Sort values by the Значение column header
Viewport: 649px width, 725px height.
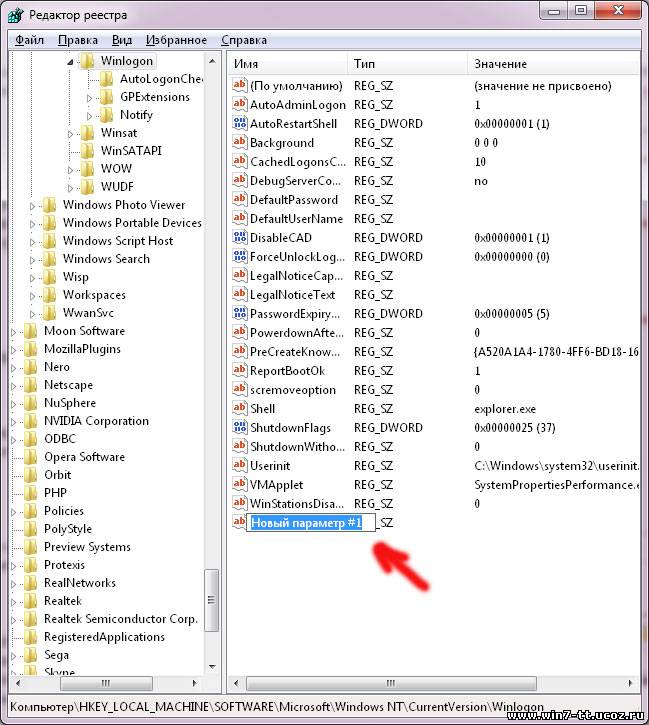click(554, 64)
